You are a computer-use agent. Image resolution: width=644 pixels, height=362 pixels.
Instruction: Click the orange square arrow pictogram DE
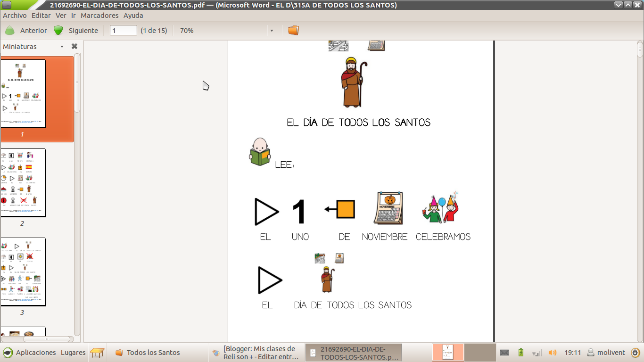339,209
